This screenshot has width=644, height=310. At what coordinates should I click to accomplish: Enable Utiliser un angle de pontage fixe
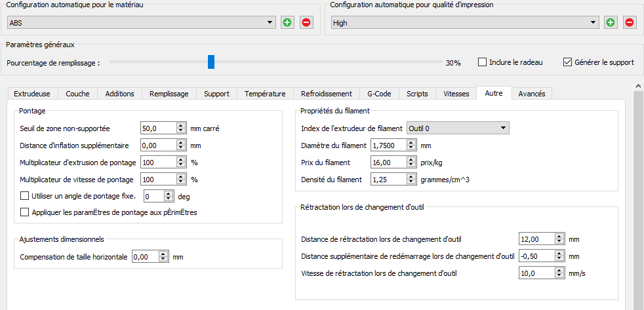point(26,195)
